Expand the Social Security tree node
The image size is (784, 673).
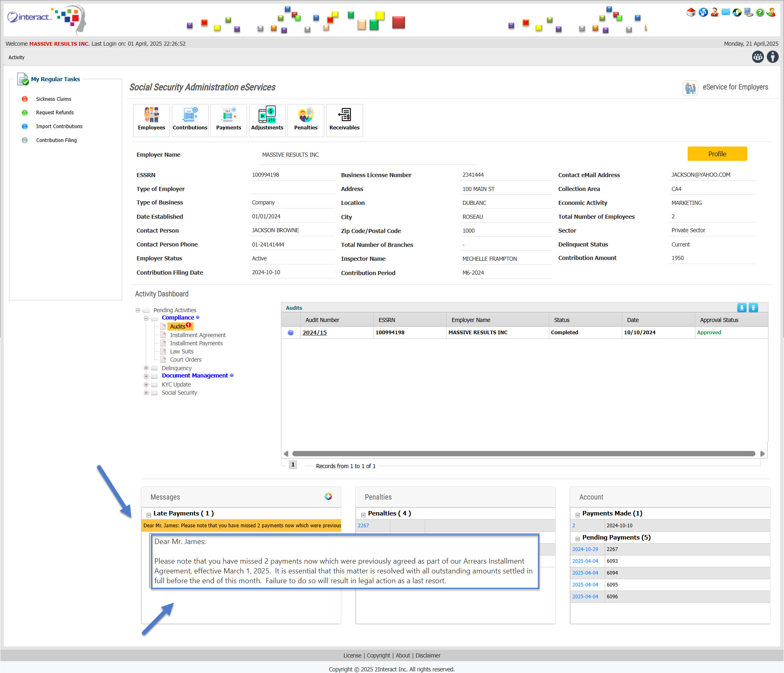pyautogui.click(x=146, y=393)
